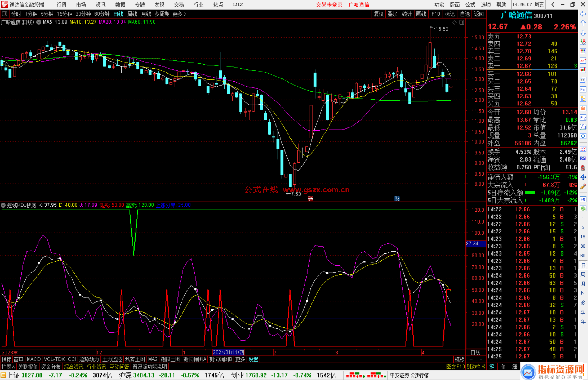Click the minus zoom button near 模板
This screenshot has width=588, height=380.
click(x=481, y=359)
